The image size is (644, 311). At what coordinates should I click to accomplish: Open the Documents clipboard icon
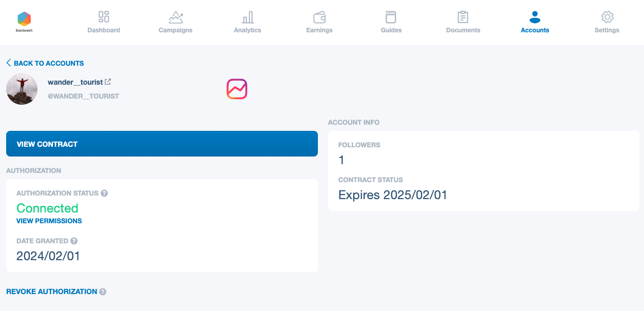click(463, 17)
